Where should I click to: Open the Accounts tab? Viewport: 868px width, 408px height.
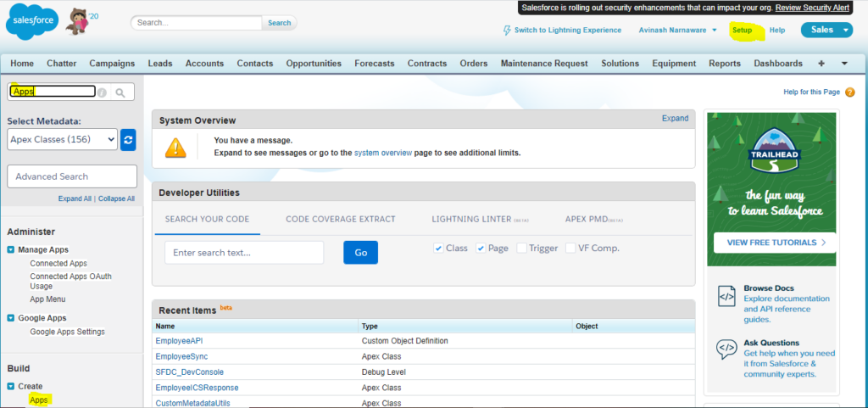pyautogui.click(x=205, y=64)
